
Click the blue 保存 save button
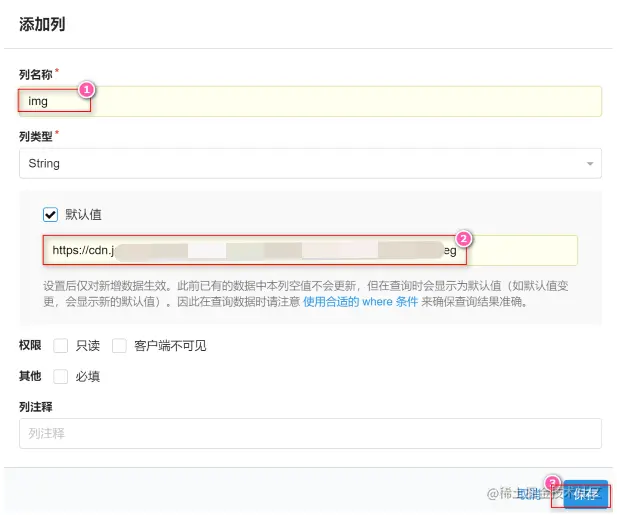pyautogui.click(x=586, y=494)
